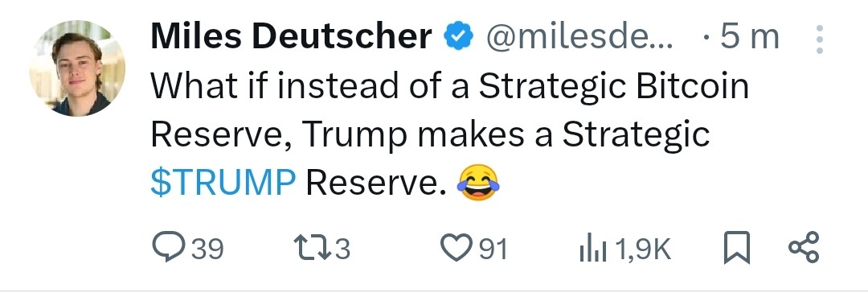Click the retweet count of 3
The width and height of the screenshot is (868, 297).
click(342, 248)
